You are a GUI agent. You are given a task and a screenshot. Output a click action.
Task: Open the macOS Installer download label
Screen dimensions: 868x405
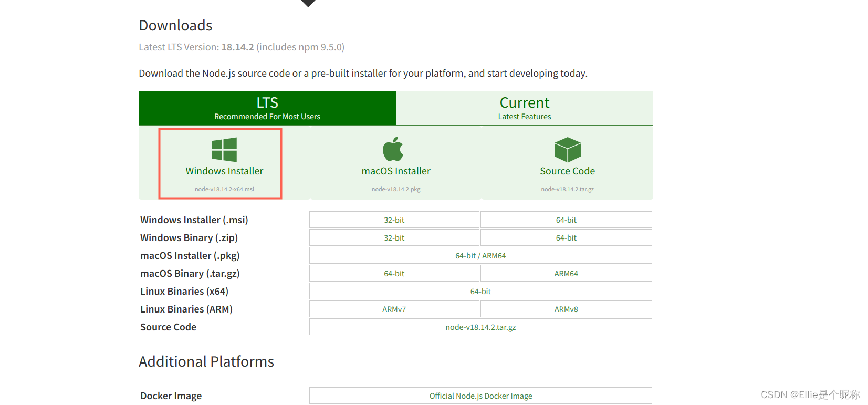click(x=396, y=171)
